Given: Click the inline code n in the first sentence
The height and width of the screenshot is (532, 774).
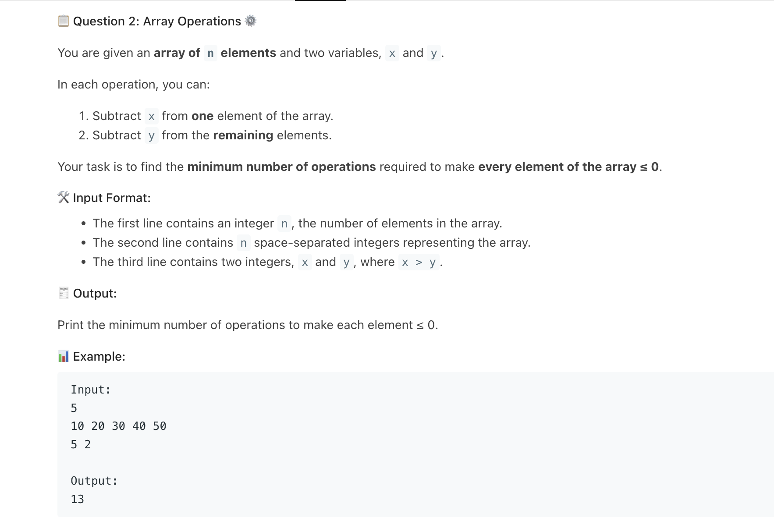Looking at the screenshot, I should [210, 53].
